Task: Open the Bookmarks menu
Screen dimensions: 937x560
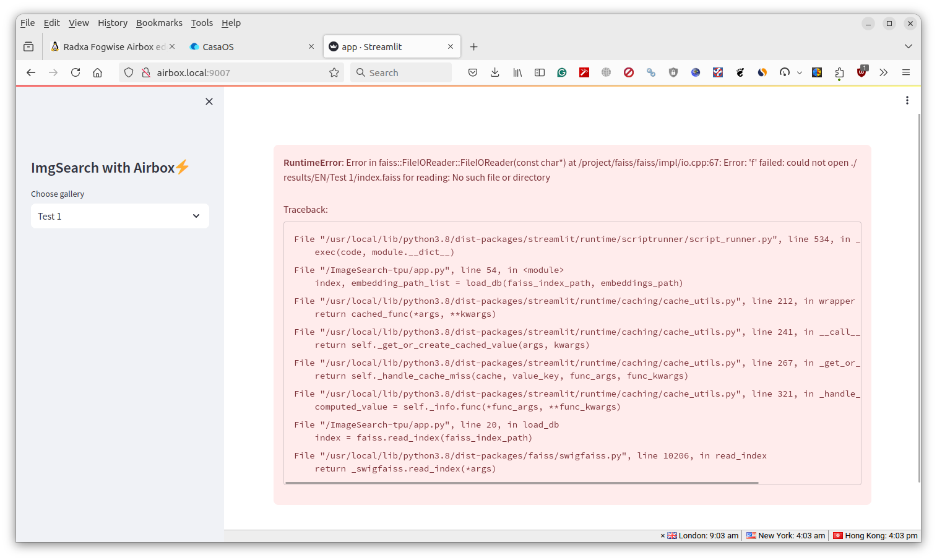Action: coord(159,23)
